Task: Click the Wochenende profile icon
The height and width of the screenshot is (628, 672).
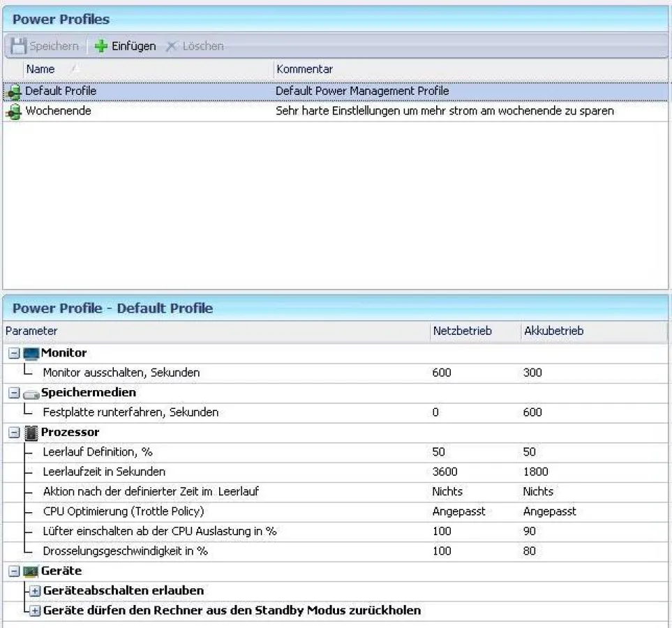Action: tap(15, 110)
